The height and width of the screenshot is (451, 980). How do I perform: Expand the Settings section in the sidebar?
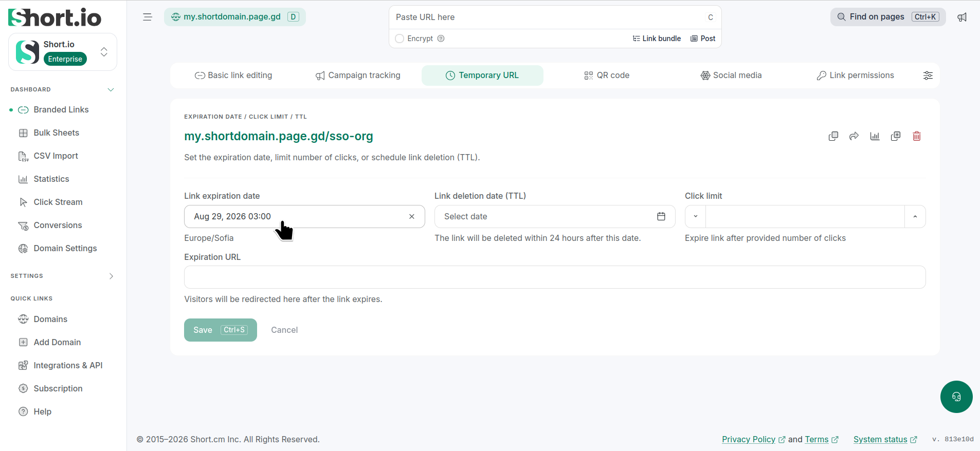(111, 276)
